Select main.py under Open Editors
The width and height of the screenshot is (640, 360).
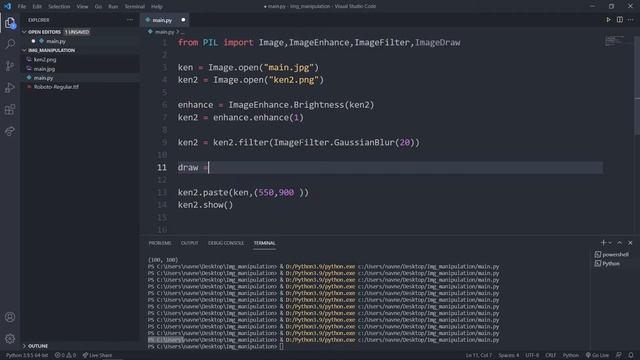56,41
